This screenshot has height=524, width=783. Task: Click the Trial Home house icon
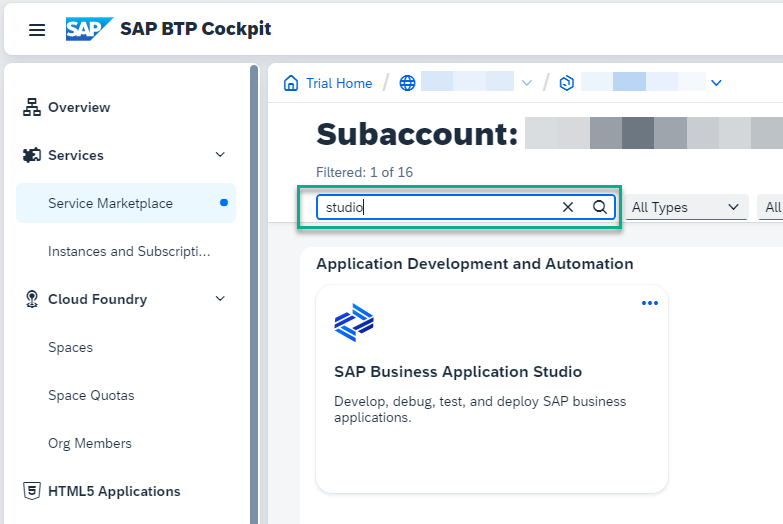[x=291, y=83]
